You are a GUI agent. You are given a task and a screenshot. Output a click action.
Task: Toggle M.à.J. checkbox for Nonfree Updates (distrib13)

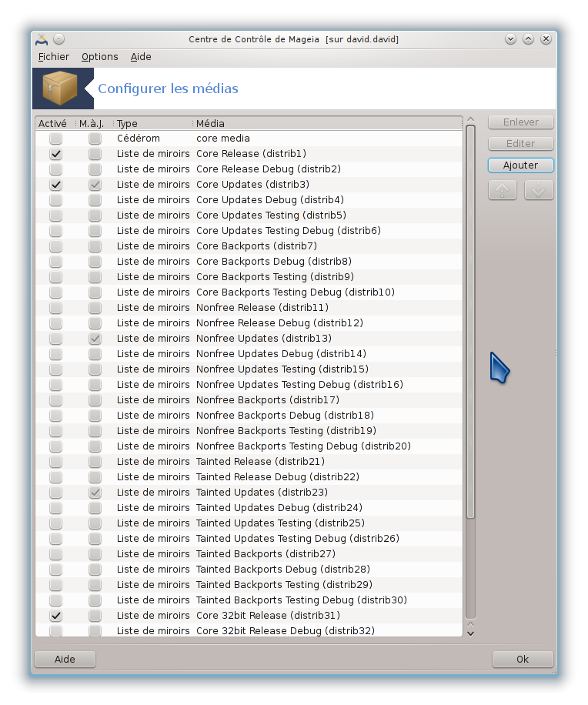pyautogui.click(x=95, y=339)
